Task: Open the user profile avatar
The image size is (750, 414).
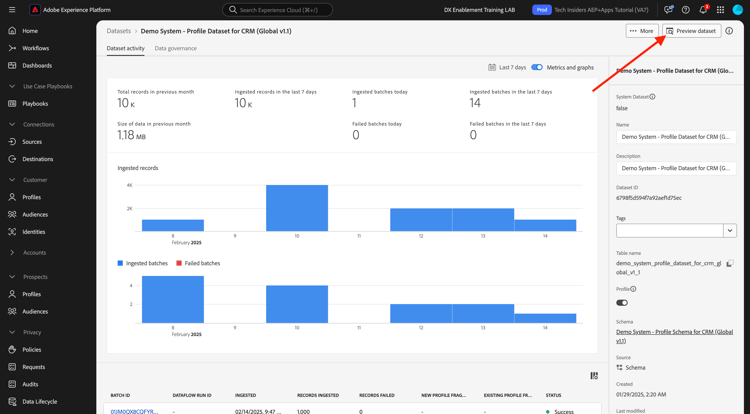Action: (738, 10)
